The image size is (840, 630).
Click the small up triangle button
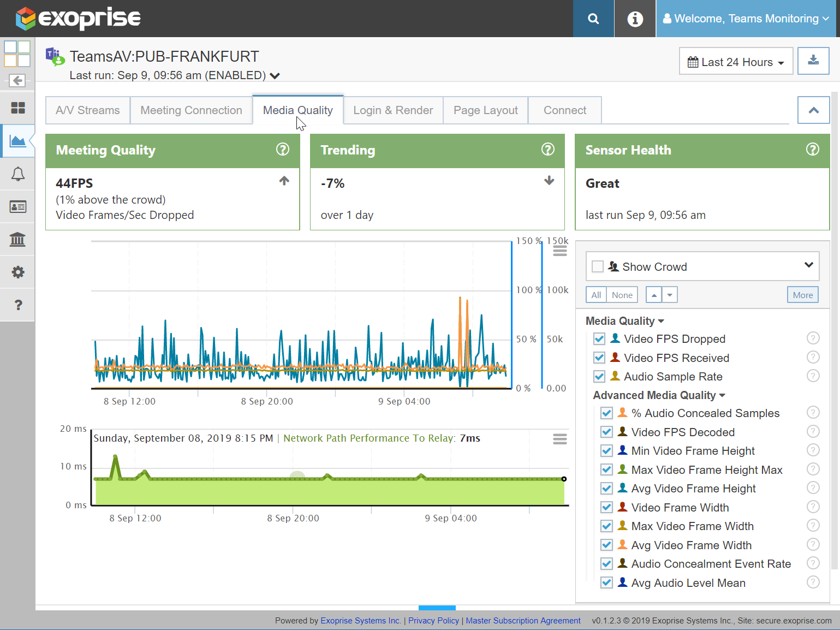pyautogui.click(x=654, y=295)
